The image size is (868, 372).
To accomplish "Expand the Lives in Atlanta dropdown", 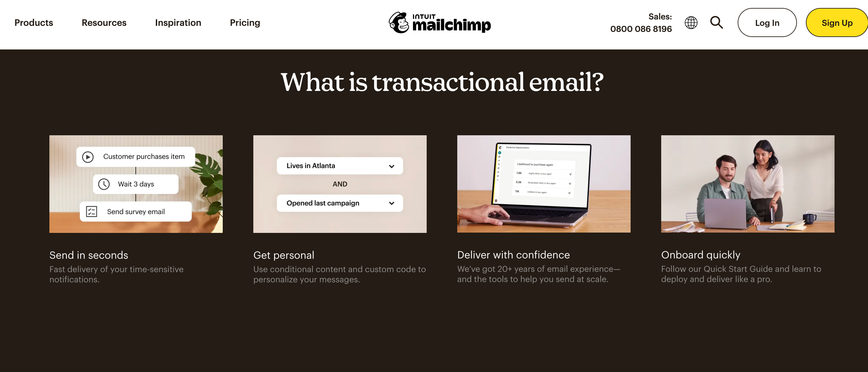I will (x=391, y=166).
